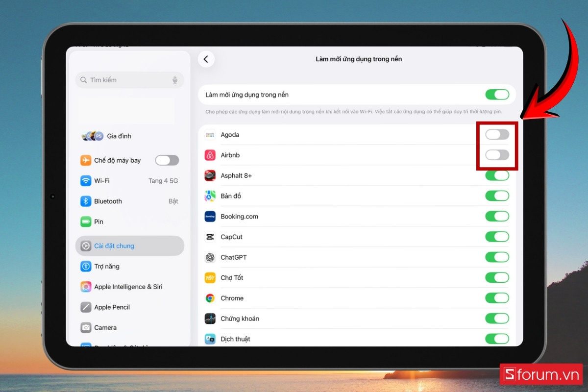This screenshot has height=392, width=588.
Task: Click the Booking.com app name
Action: [239, 217]
